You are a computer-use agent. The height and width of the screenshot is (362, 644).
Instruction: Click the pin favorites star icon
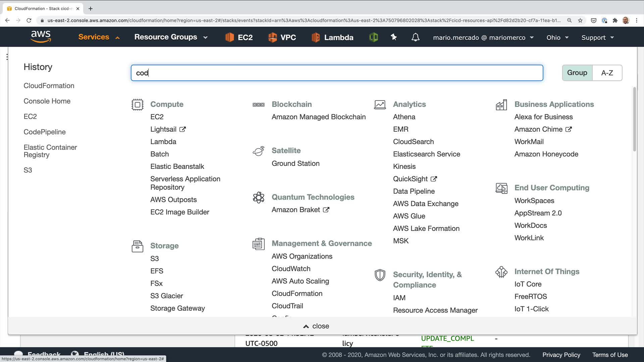point(394,37)
